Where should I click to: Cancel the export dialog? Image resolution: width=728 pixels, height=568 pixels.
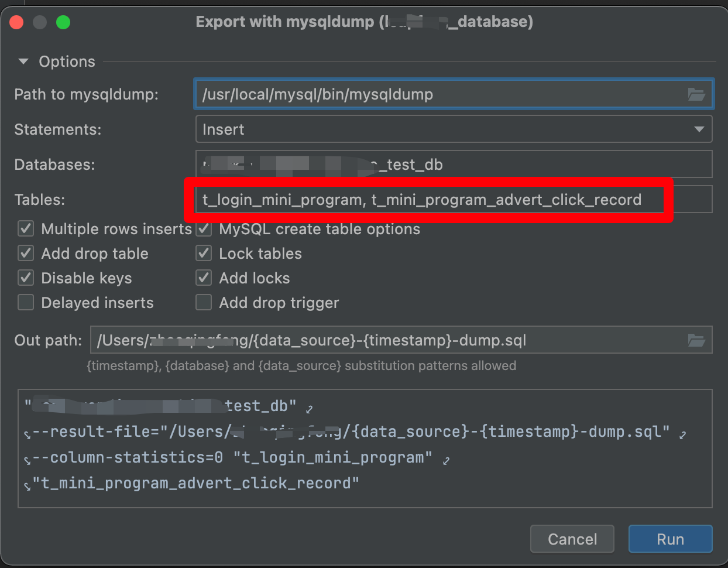click(x=572, y=539)
